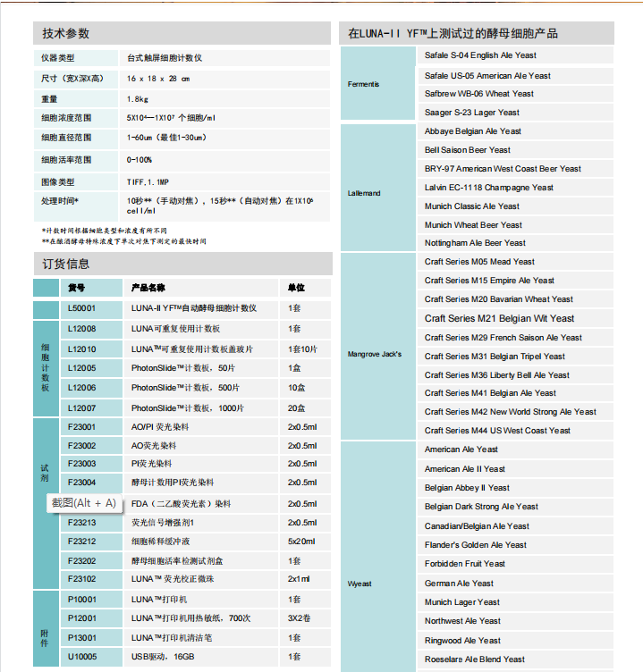The image size is (643, 672).
Task: Select catalog number P13001
Action: (81, 638)
